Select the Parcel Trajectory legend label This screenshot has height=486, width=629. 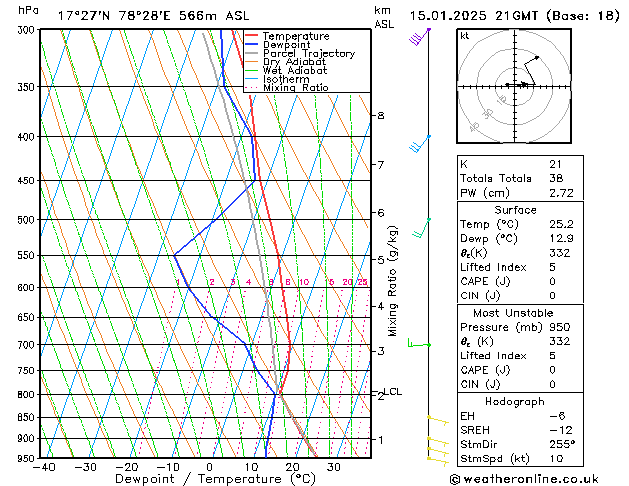point(309,53)
